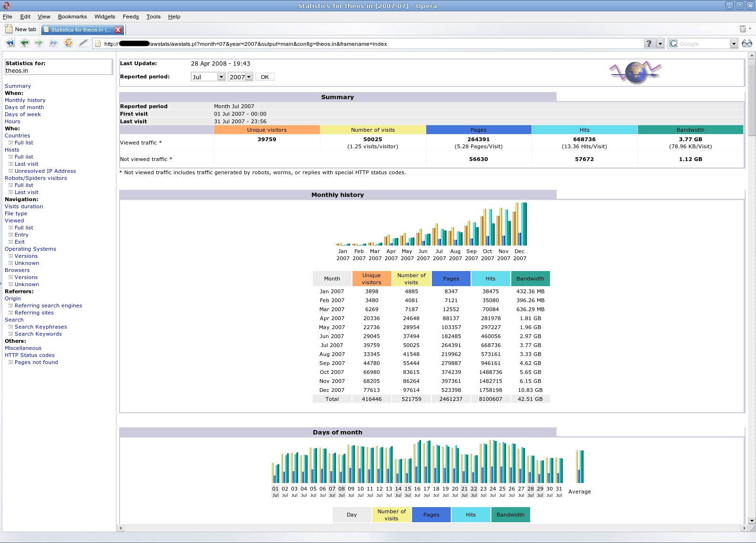Image resolution: width=756 pixels, height=543 pixels.
Task: Click the AWStats globe logo
Action: (635, 72)
